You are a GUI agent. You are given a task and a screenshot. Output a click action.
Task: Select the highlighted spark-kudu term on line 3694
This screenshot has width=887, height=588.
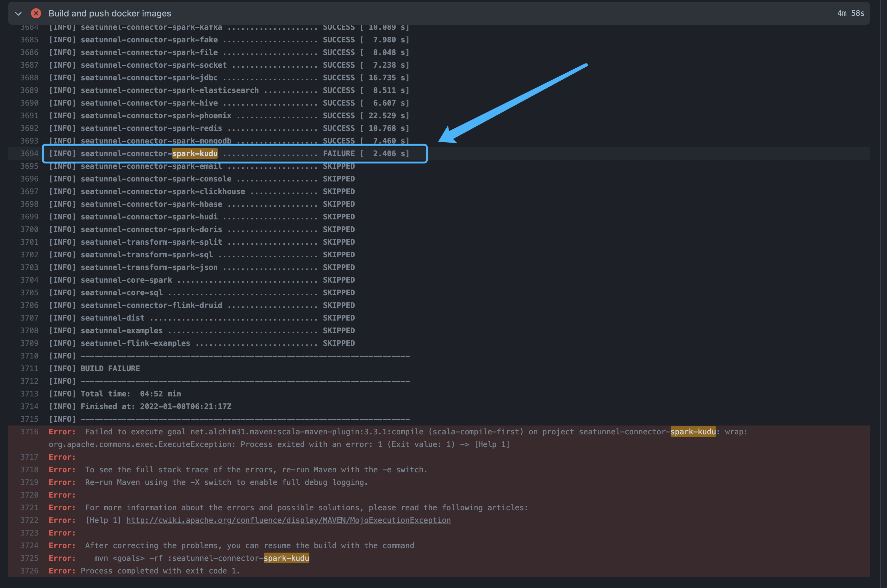pyautogui.click(x=194, y=153)
